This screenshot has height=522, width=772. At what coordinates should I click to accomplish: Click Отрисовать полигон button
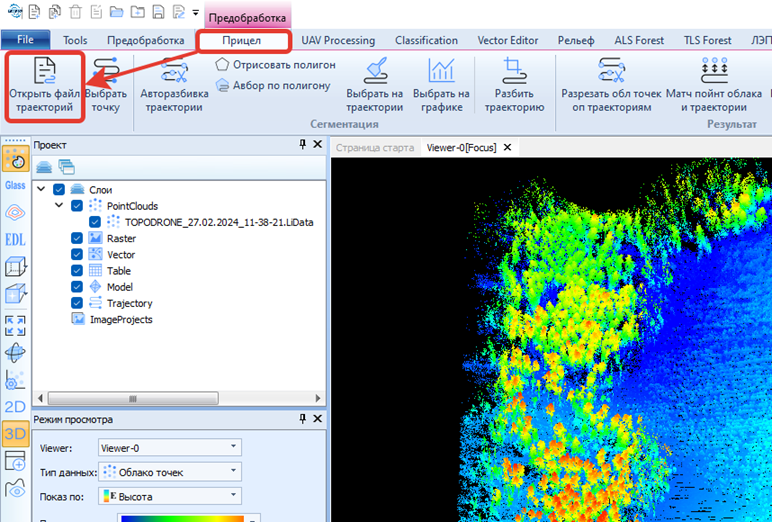coord(276,65)
